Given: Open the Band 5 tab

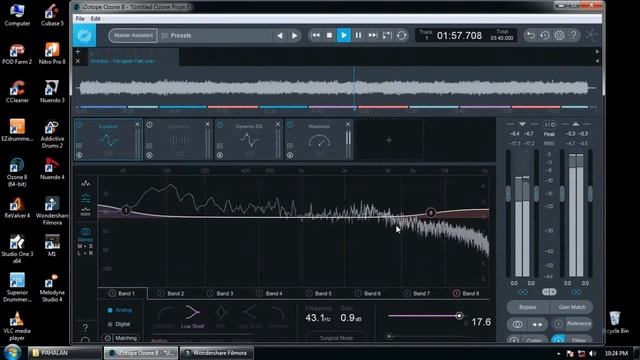Looking at the screenshot, I should point(319,293).
